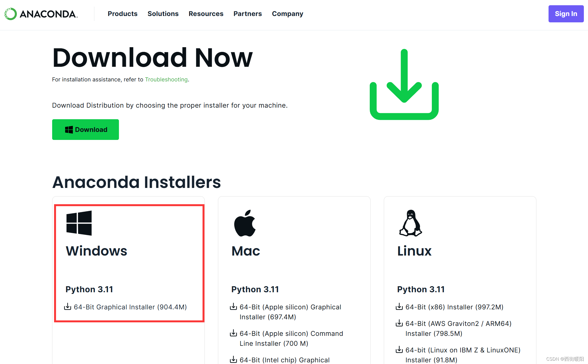
Task: Click the Sign In button
Action: [x=566, y=14]
